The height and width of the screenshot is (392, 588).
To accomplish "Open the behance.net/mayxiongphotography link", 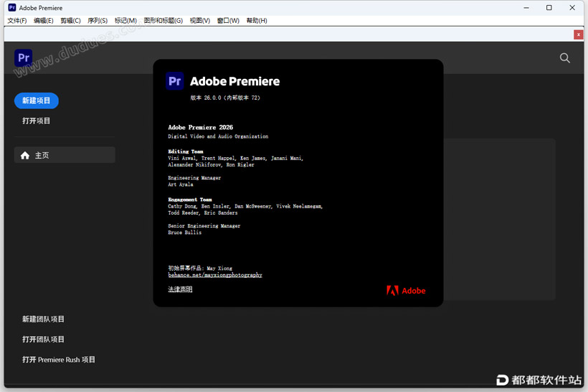I will pyautogui.click(x=215, y=275).
